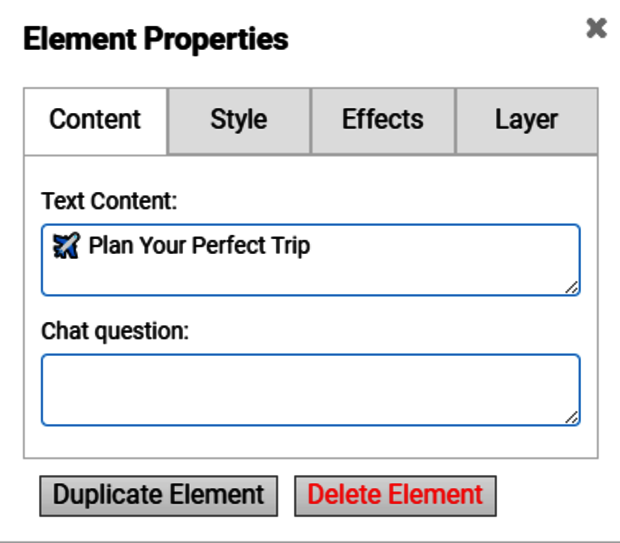Focus the Chat question text area
This screenshot has height=543, width=620.
310,389
